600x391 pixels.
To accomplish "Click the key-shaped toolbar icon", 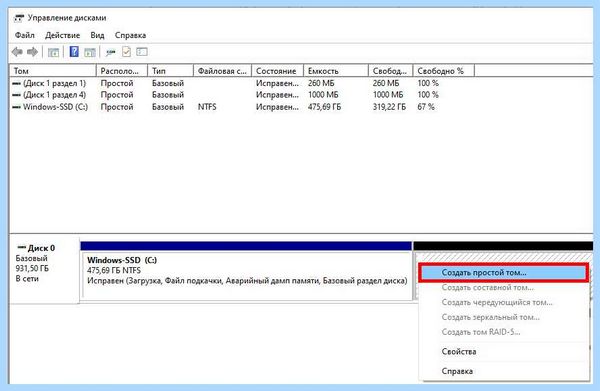I will 111,52.
